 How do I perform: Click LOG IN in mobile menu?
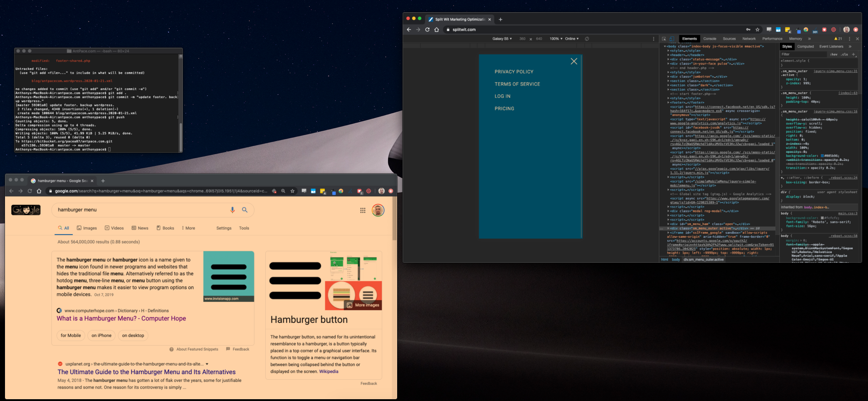pyautogui.click(x=503, y=96)
